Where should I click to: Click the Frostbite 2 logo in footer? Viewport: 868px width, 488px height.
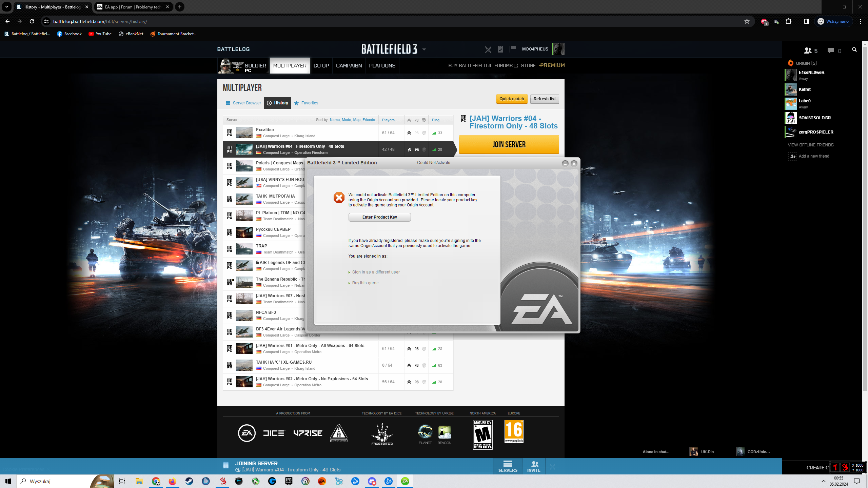(382, 434)
